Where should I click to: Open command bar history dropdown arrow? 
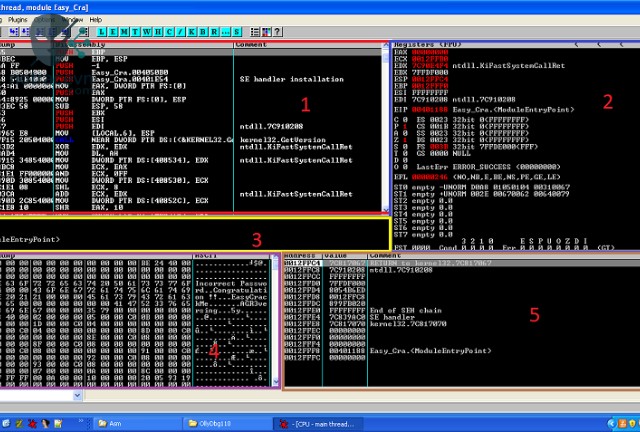(x=78, y=395)
